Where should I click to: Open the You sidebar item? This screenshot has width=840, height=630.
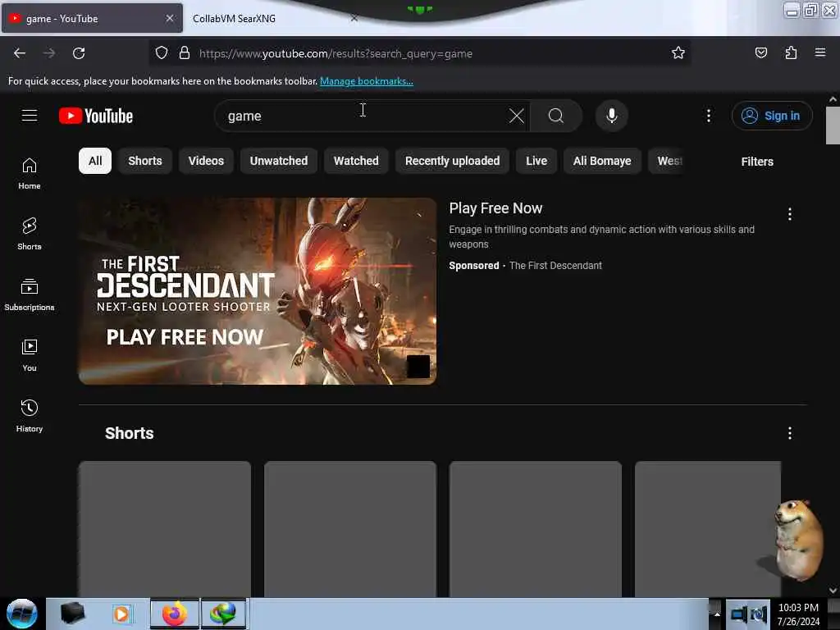tap(30, 355)
